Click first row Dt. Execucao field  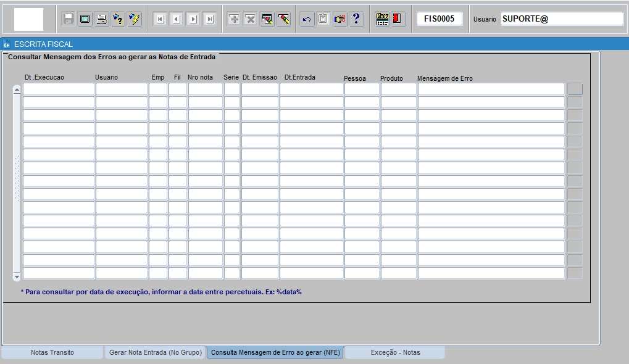pos(59,89)
